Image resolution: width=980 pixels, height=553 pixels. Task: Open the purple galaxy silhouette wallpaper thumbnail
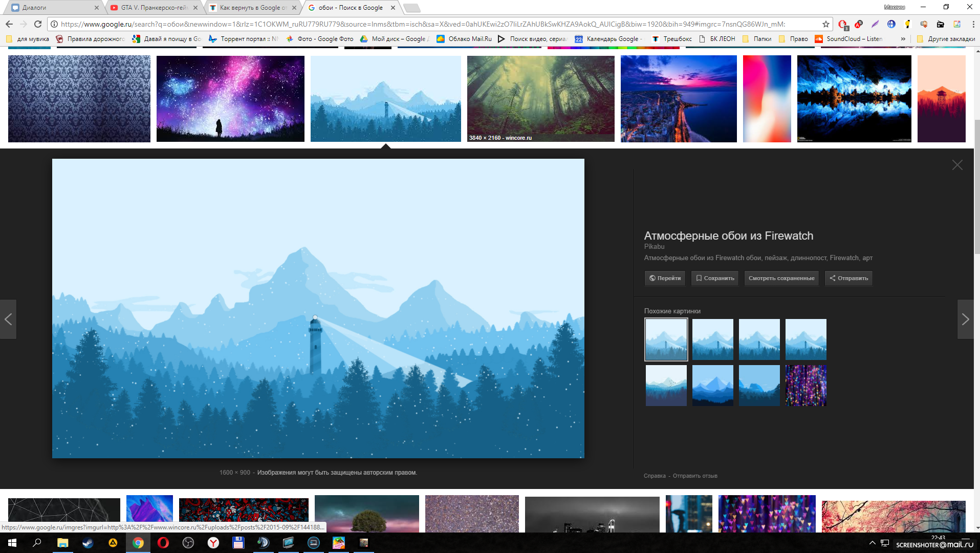tap(230, 98)
